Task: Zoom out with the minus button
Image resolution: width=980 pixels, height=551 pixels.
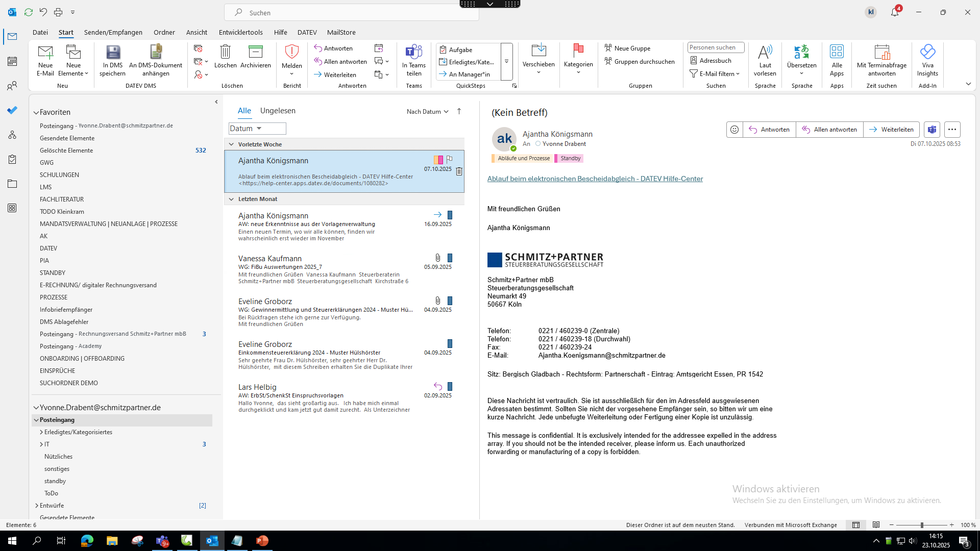Action: (x=892, y=525)
